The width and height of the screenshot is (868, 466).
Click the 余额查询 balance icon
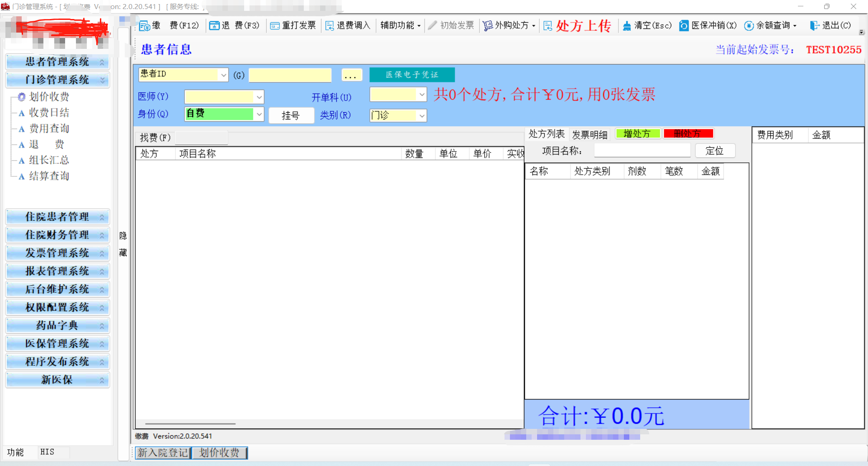(749, 26)
